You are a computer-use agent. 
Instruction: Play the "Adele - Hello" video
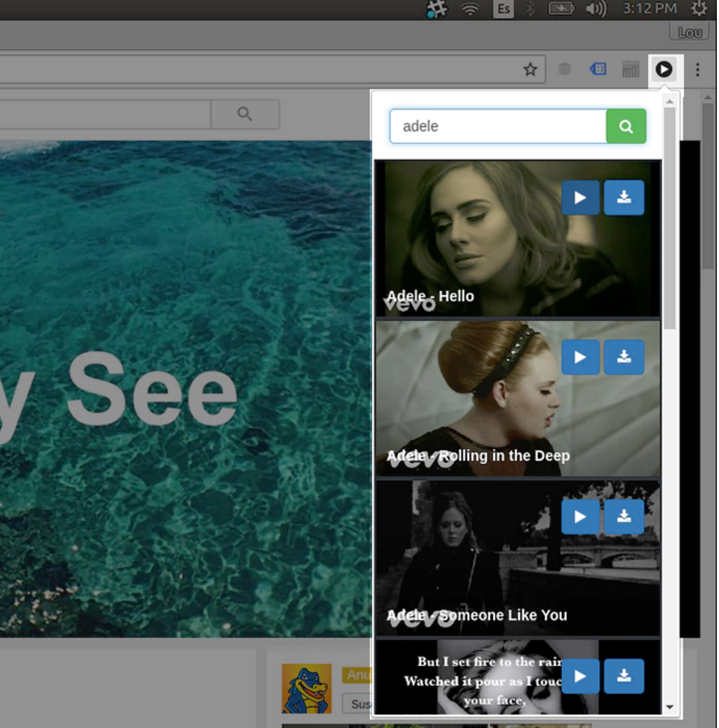(x=581, y=197)
